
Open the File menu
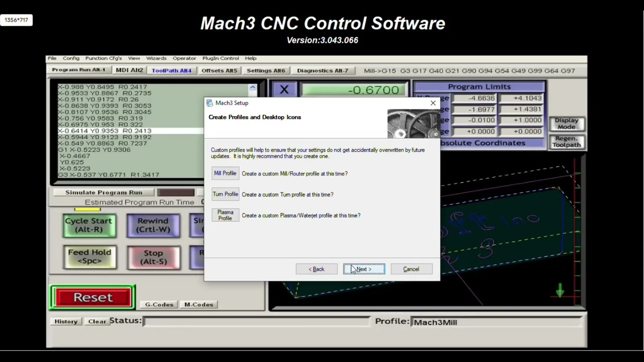(52, 58)
